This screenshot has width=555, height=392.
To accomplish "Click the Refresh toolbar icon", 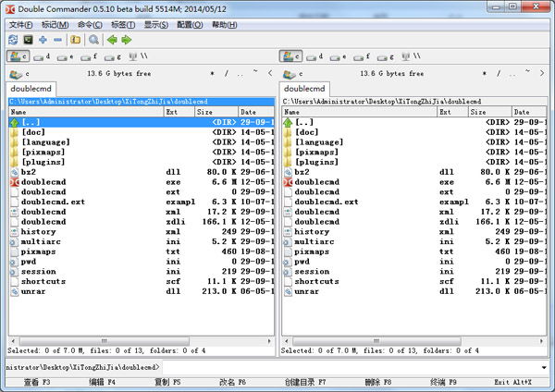I will pyautogui.click(x=13, y=40).
